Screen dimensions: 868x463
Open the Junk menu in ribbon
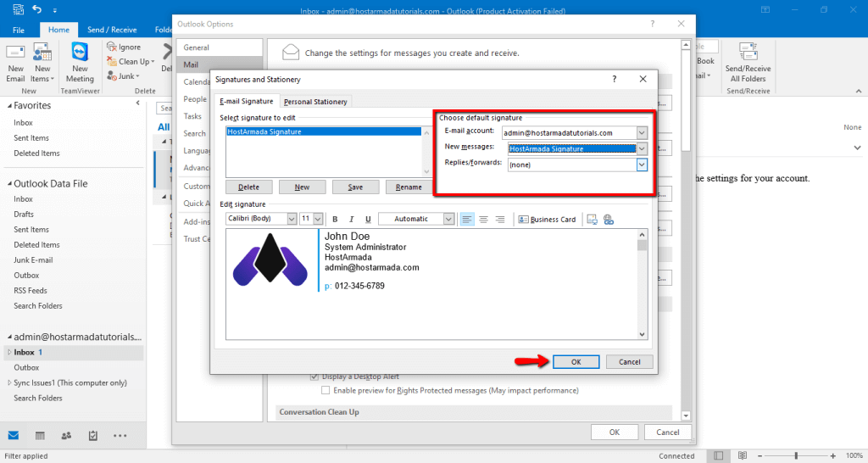pos(124,75)
